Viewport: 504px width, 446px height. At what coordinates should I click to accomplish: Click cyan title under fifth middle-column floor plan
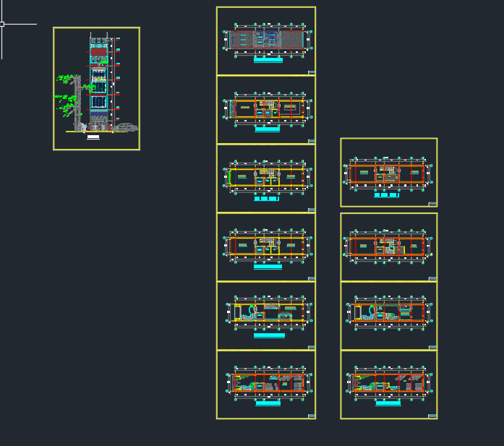pos(269,335)
